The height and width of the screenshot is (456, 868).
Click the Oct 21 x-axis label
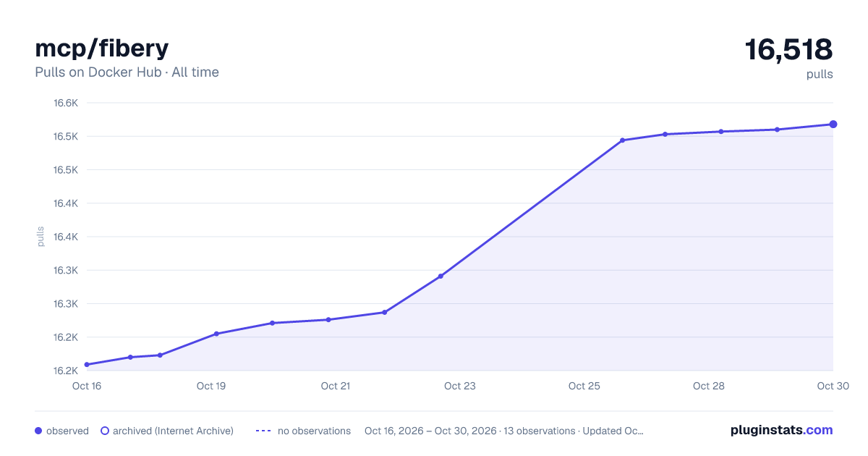pos(336,386)
